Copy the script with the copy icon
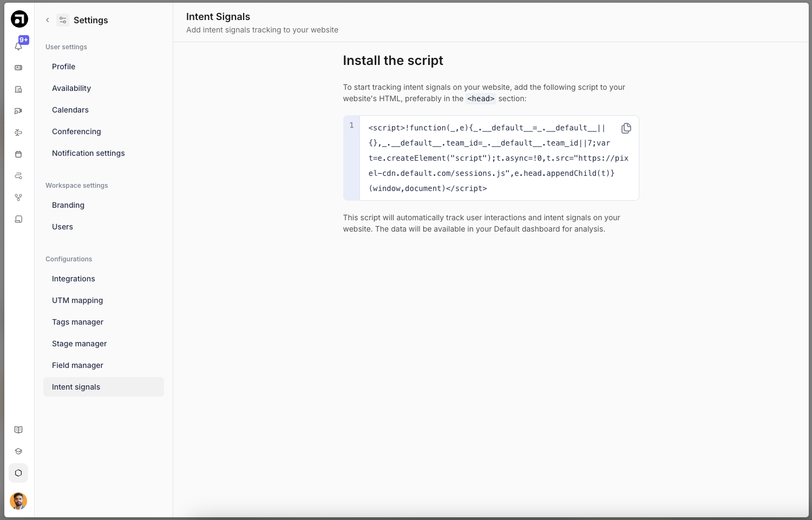 626,128
